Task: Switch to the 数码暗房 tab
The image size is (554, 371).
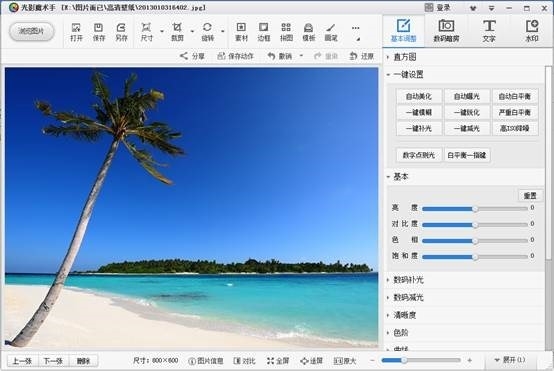Action: (446, 30)
